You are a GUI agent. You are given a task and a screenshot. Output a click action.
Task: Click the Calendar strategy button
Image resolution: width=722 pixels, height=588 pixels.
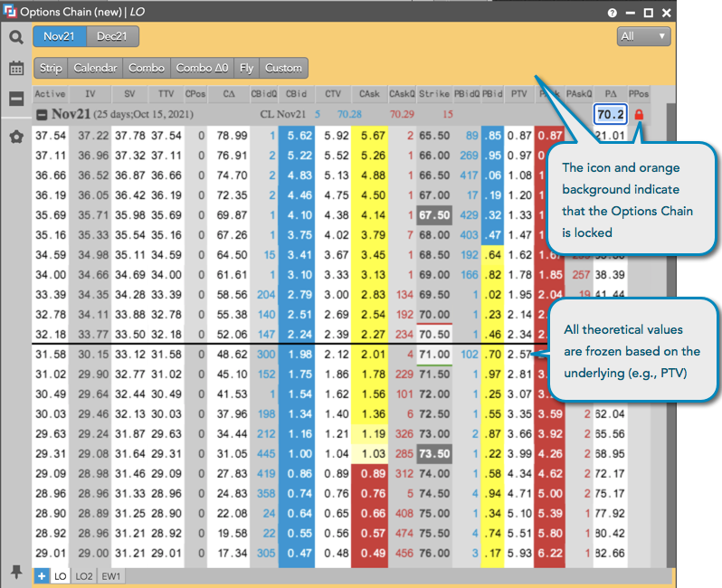click(x=95, y=68)
